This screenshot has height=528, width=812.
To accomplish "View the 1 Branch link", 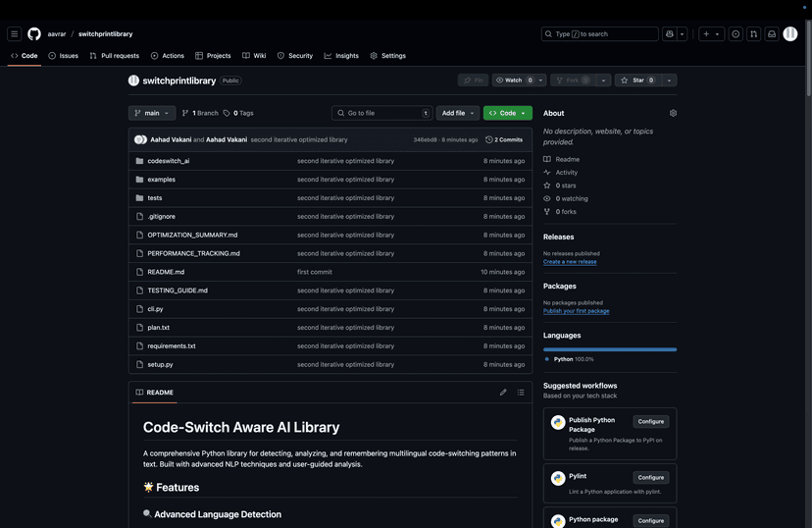I will click(200, 113).
